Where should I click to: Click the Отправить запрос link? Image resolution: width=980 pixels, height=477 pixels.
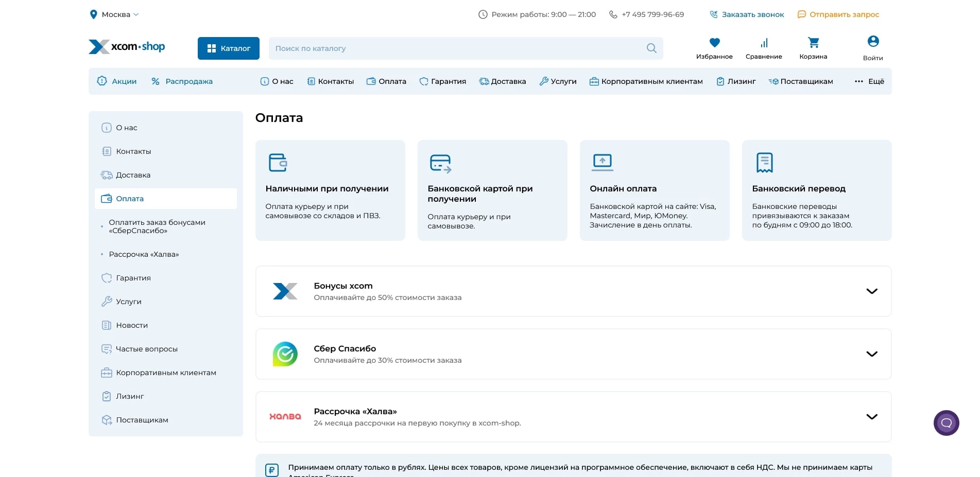pos(838,14)
